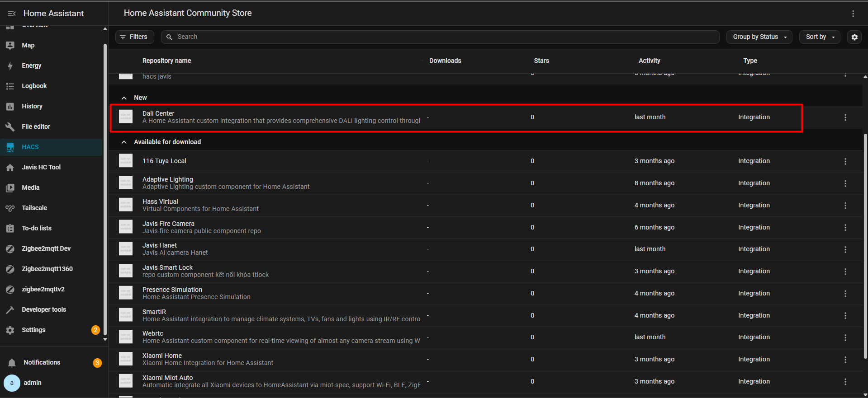The height and width of the screenshot is (398, 868).
Task: Open File editor in the sidebar
Action: click(x=36, y=126)
